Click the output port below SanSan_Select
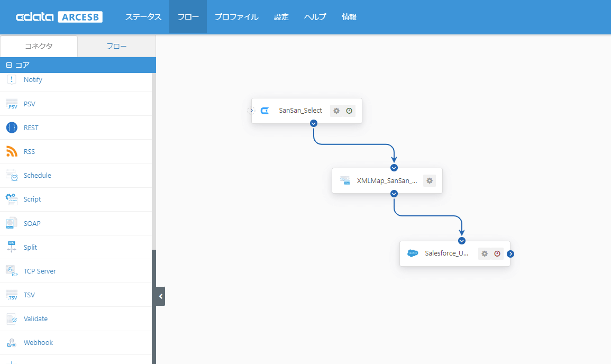 (x=314, y=123)
